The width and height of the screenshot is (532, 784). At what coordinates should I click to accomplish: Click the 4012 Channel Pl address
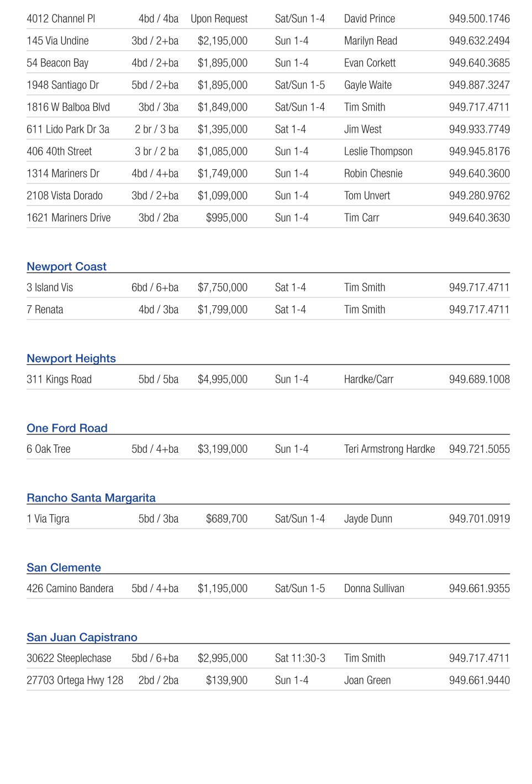[x=61, y=19]
